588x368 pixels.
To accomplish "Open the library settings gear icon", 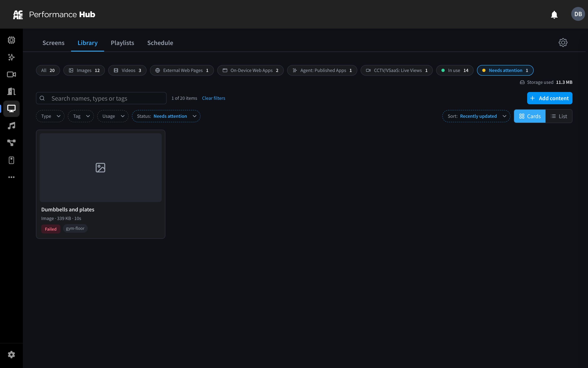I will tap(563, 43).
